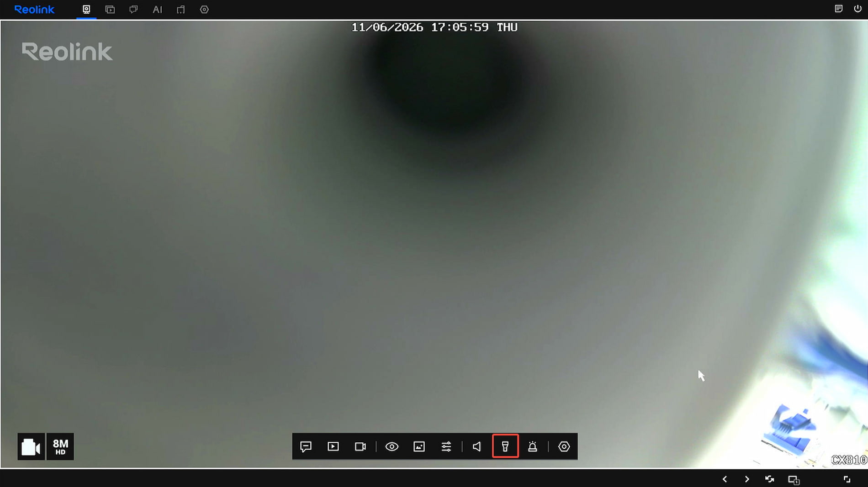
Task: Open the log list icon at top right
Action: 838,9
